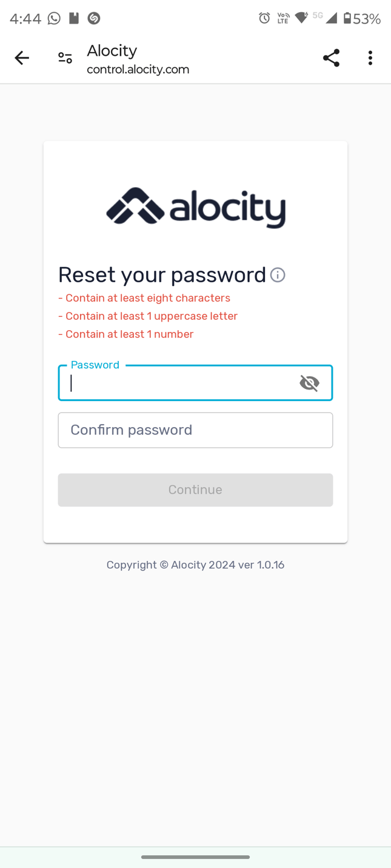
Task: Tap the info icon next to Reset your password
Action: click(278, 275)
